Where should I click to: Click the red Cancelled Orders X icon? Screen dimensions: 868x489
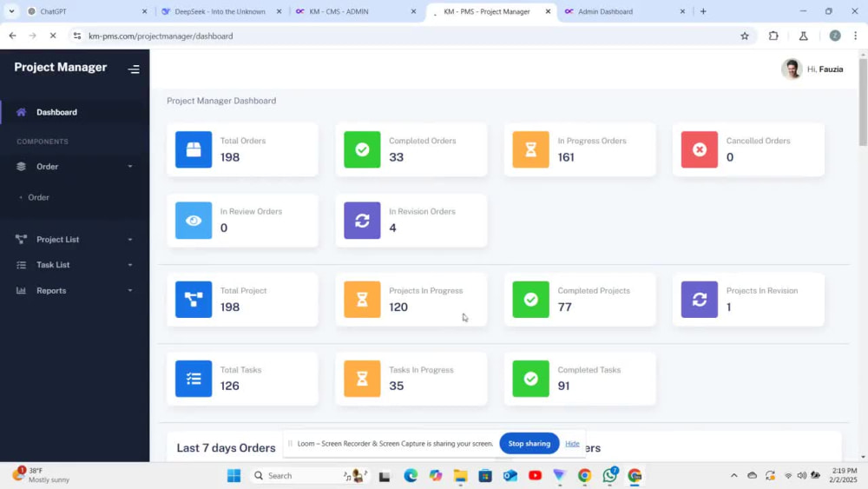coord(699,149)
